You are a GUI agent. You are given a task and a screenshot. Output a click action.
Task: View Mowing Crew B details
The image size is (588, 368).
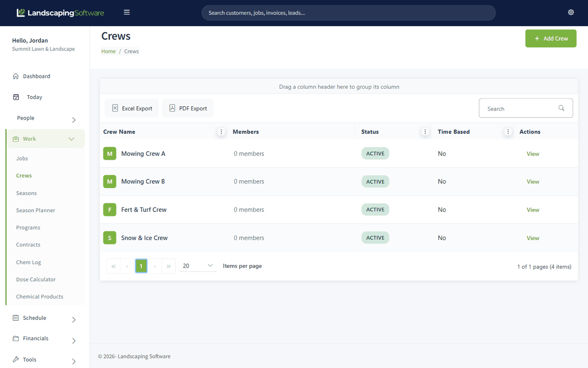click(533, 182)
